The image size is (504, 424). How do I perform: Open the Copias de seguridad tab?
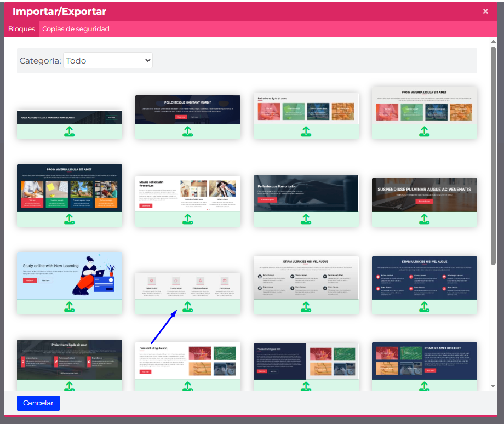click(76, 29)
